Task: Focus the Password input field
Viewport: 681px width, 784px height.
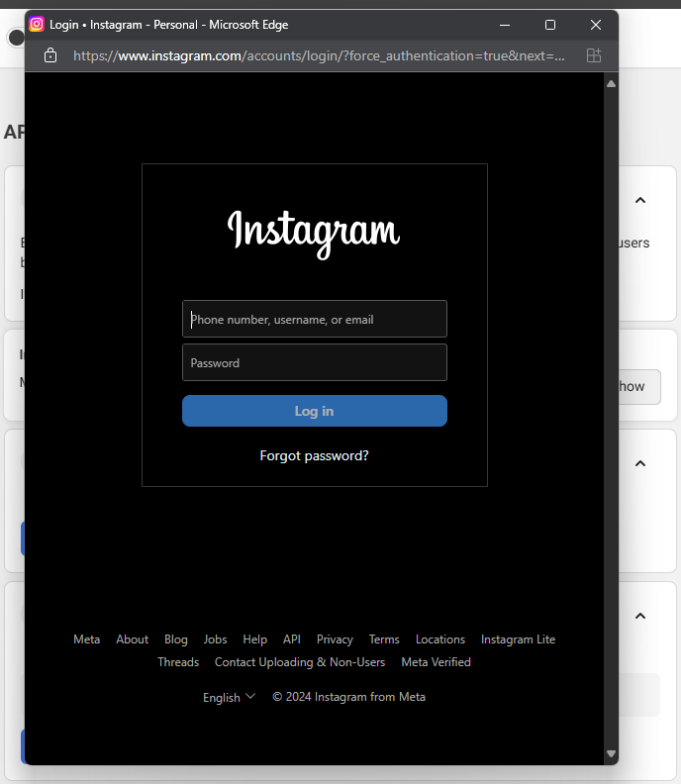Action: (315, 363)
